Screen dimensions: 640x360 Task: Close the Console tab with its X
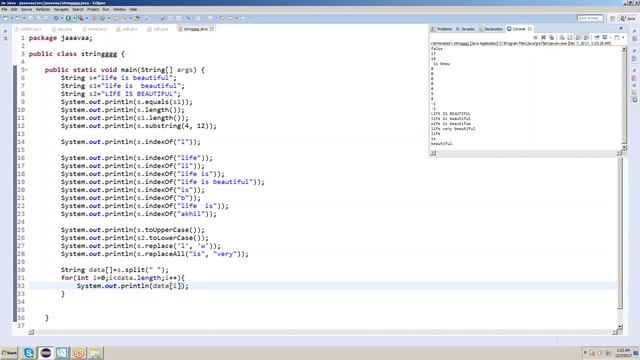(530, 29)
